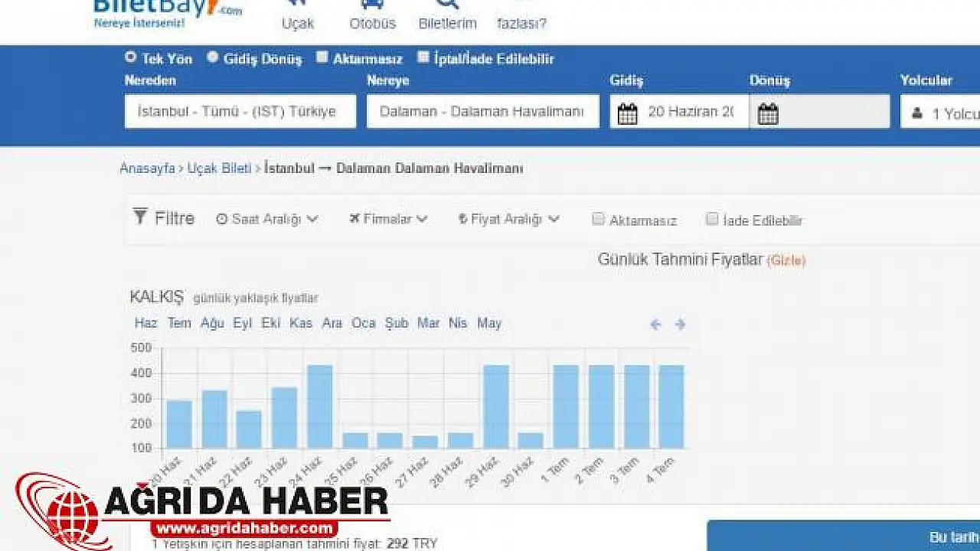Select the 24 Haz price bar
Viewport: 980px width, 551px height.
tap(320, 406)
